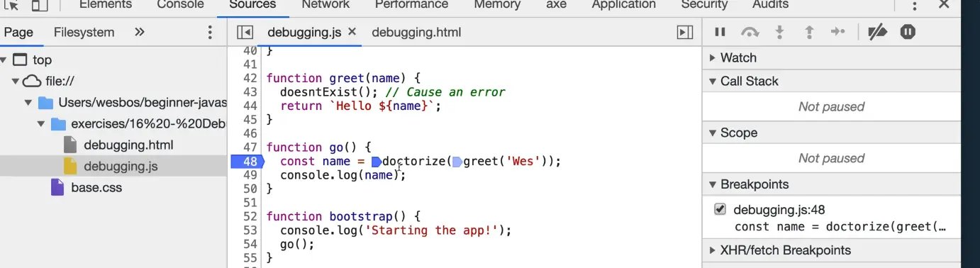Click inline breakpoint marker before doctorize

pyautogui.click(x=377, y=162)
